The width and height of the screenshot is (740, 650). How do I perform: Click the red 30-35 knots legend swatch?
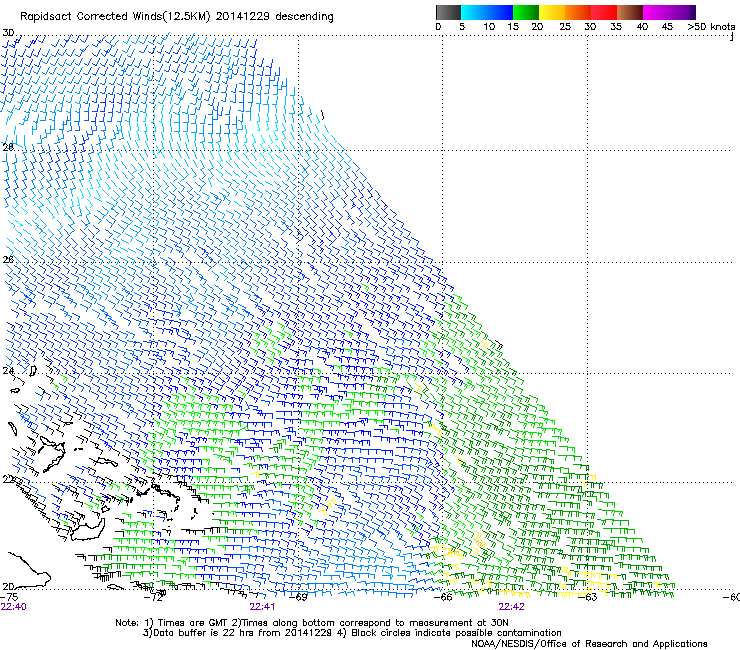(x=604, y=12)
